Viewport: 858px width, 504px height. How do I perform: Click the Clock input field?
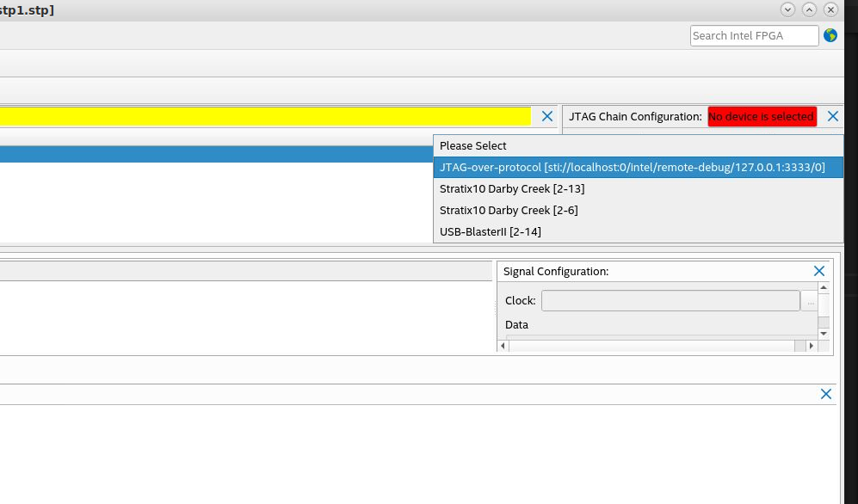click(x=670, y=301)
